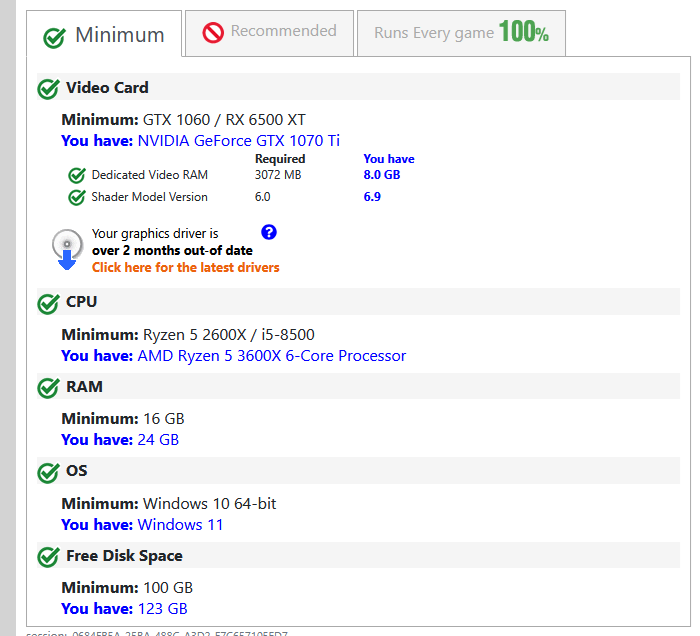Click the OS section header
Screen dimensions: 700x636
point(358,471)
